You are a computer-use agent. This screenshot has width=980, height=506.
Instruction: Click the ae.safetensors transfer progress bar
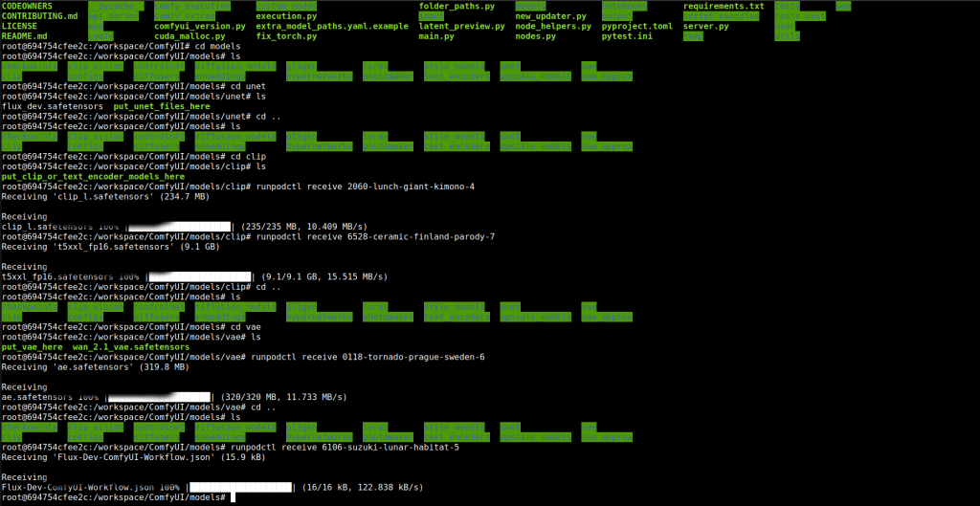(x=159, y=397)
